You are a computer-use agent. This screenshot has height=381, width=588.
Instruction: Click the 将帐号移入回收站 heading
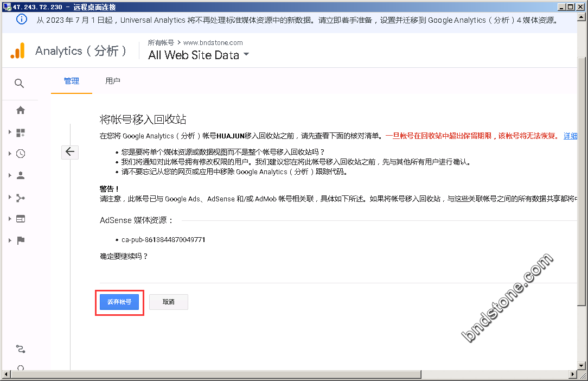pos(143,119)
